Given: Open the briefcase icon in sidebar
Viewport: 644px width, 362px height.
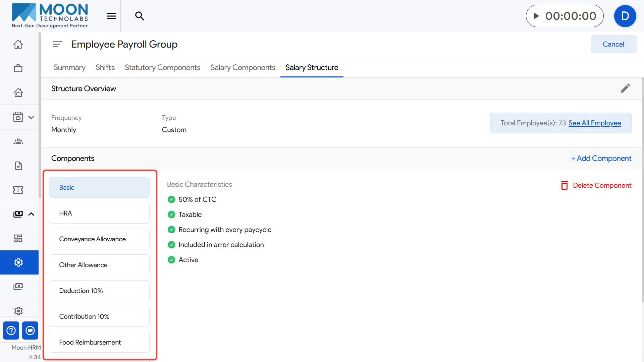Looking at the screenshot, I should [18, 68].
